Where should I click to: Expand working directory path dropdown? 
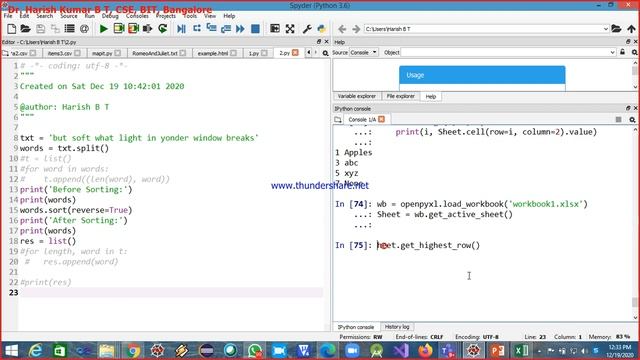(606, 29)
